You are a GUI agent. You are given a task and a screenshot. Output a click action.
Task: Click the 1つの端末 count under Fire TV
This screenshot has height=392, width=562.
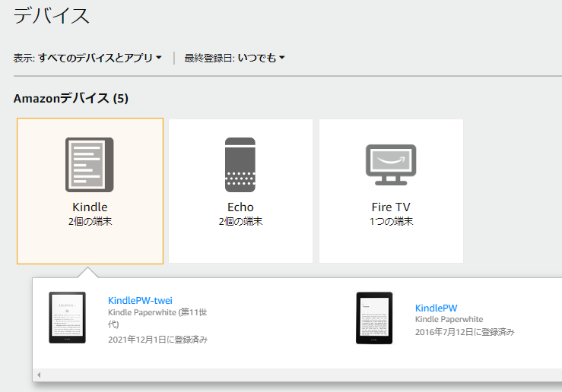pos(391,221)
